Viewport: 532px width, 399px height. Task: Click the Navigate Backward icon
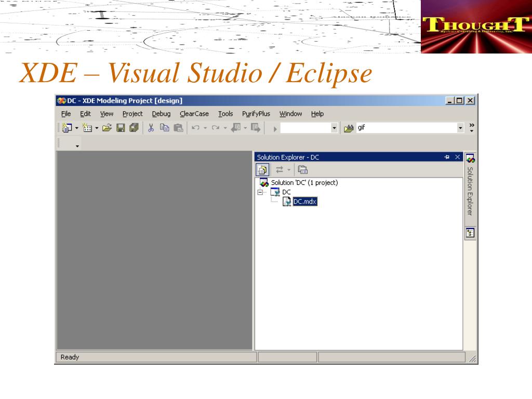(236, 128)
